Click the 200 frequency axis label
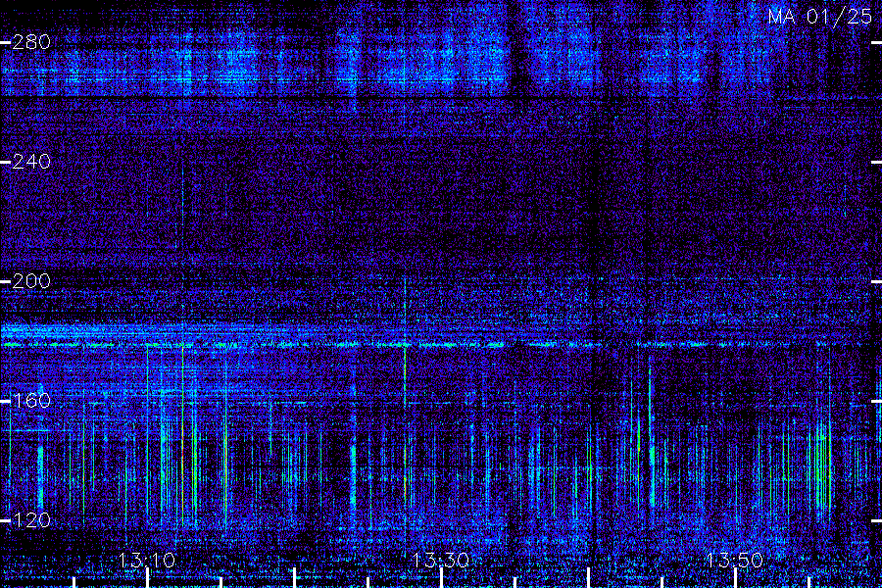The image size is (882, 588). click(x=31, y=281)
